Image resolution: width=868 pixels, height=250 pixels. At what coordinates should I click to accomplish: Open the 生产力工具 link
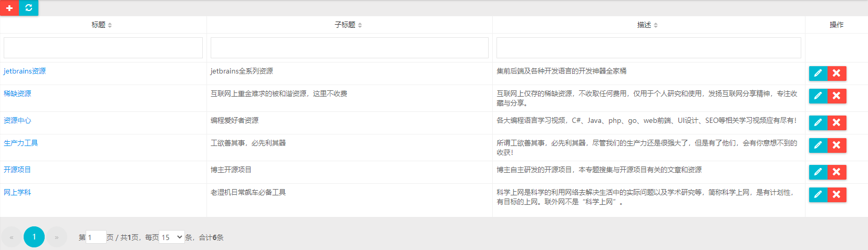coord(21,143)
